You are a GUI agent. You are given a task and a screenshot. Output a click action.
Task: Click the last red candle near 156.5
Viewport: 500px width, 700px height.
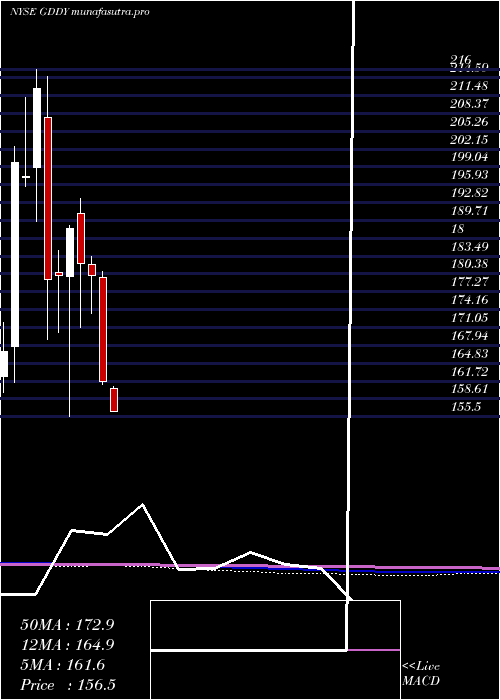click(x=114, y=400)
